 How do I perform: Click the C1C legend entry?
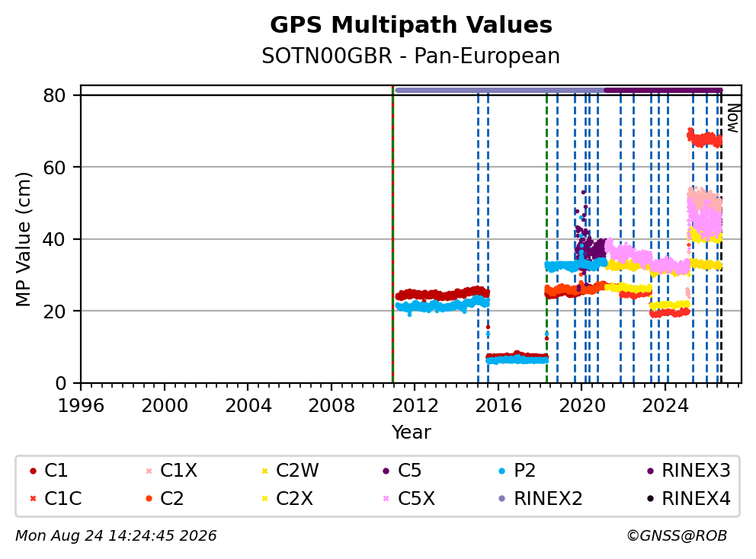[56, 498]
